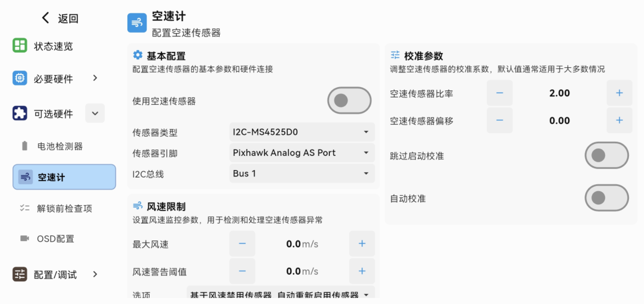Click the 可选硬件 puzzle icon
The width and height of the screenshot is (644, 304).
[x=20, y=113]
